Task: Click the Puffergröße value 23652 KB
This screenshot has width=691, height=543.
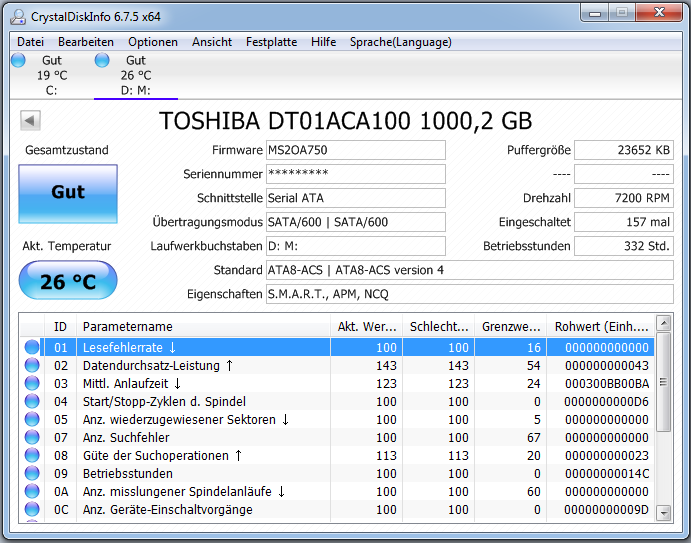Action: click(x=624, y=150)
